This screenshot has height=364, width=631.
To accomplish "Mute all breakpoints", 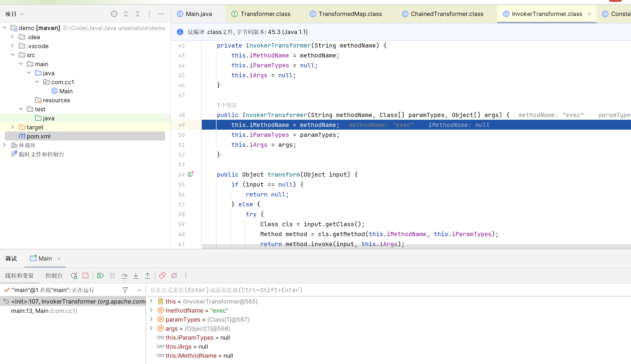I will (x=174, y=276).
